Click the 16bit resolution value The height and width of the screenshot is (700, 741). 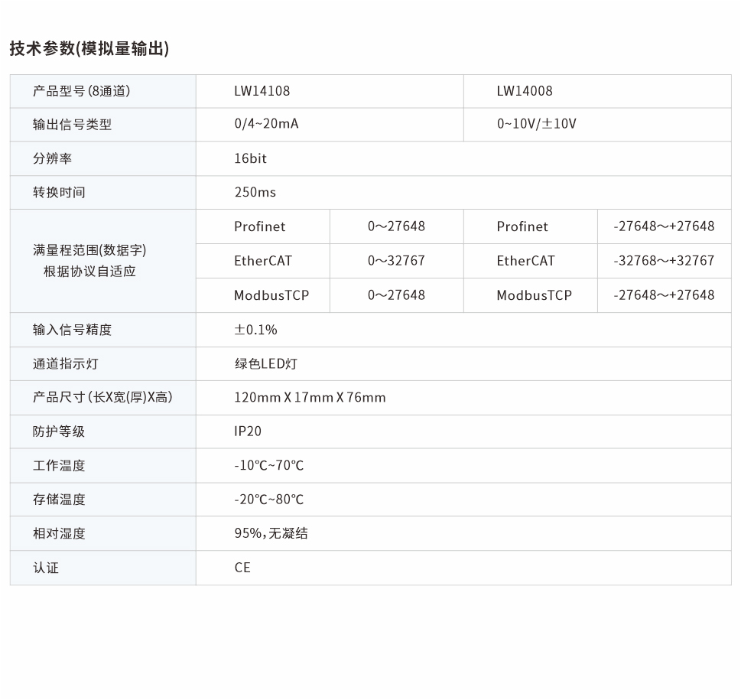(x=250, y=158)
